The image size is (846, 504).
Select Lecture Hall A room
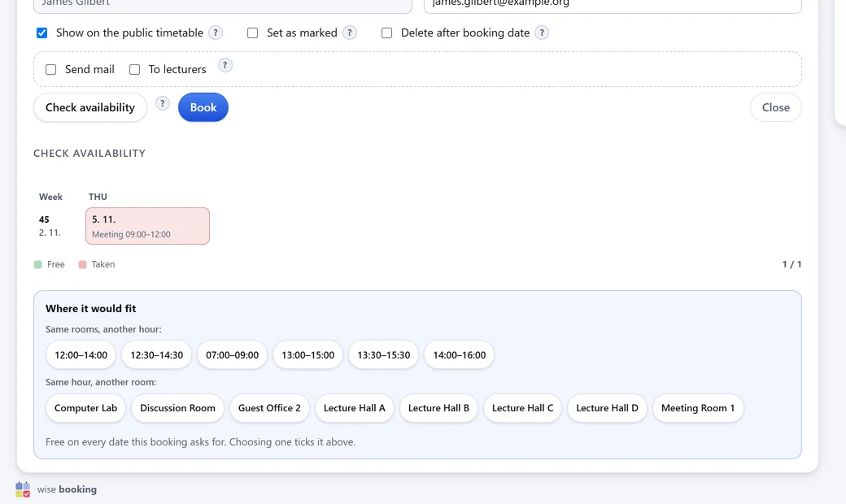tap(355, 408)
